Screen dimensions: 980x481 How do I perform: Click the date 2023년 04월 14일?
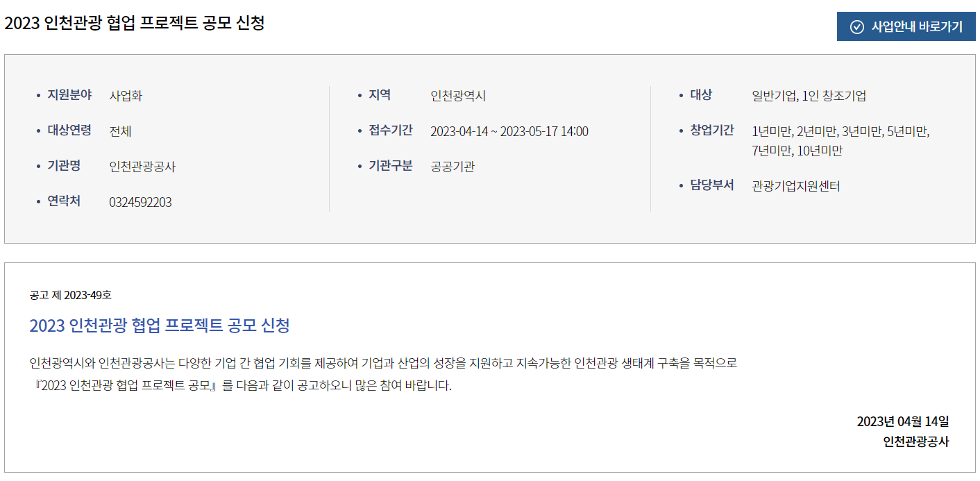(903, 421)
